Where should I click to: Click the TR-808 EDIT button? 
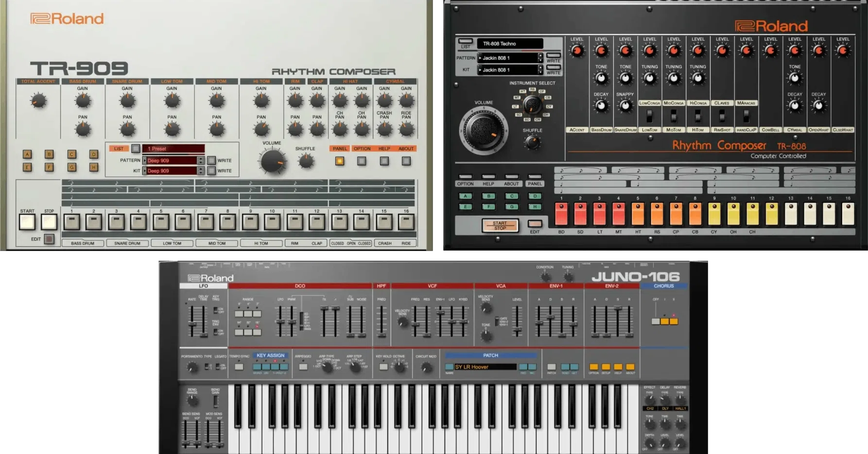pyautogui.click(x=535, y=224)
